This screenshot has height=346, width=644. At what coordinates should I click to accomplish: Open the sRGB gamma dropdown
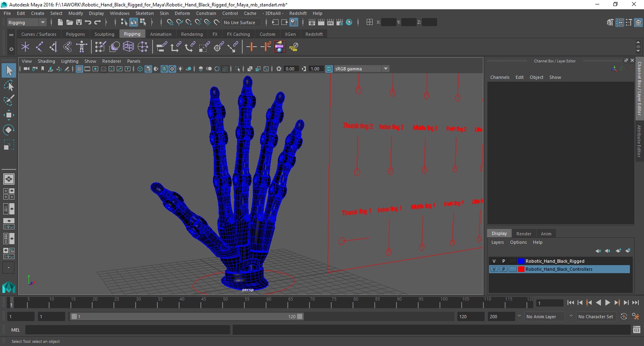point(361,69)
